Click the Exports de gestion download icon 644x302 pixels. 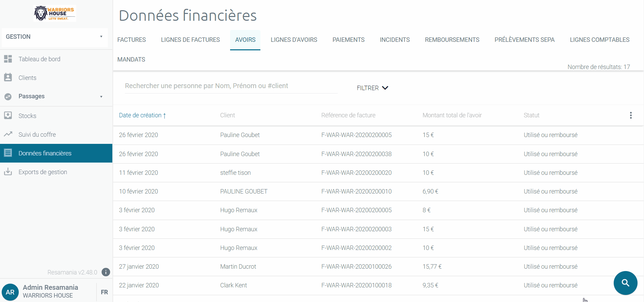tap(8, 172)
